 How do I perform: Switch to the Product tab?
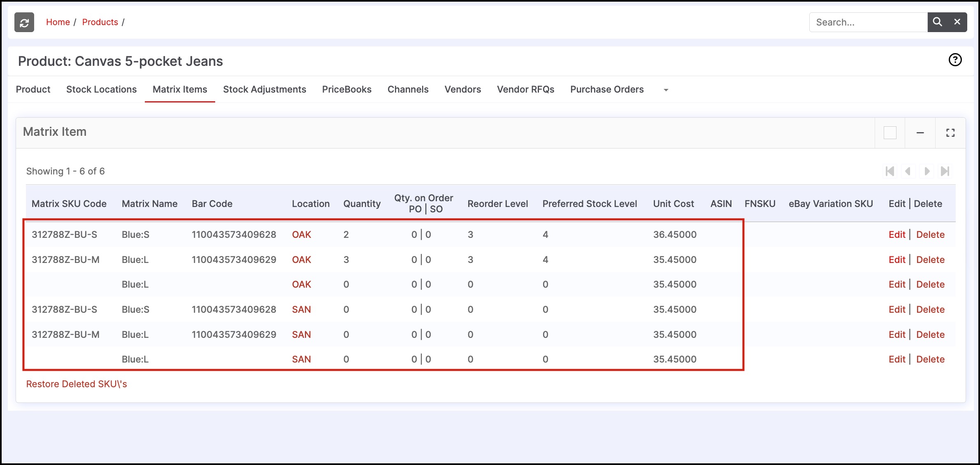click(33, 89)
